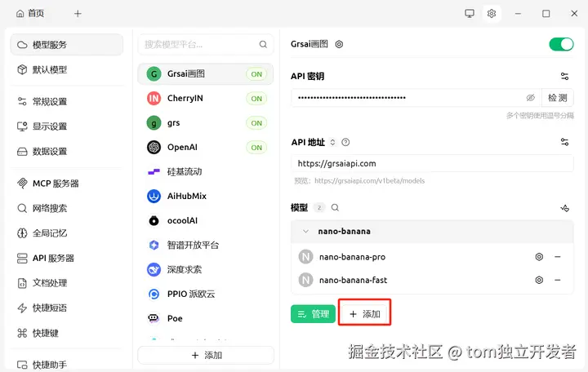Select OpenAI provider
Screen dimensions: 588x372
click(206, 147)
